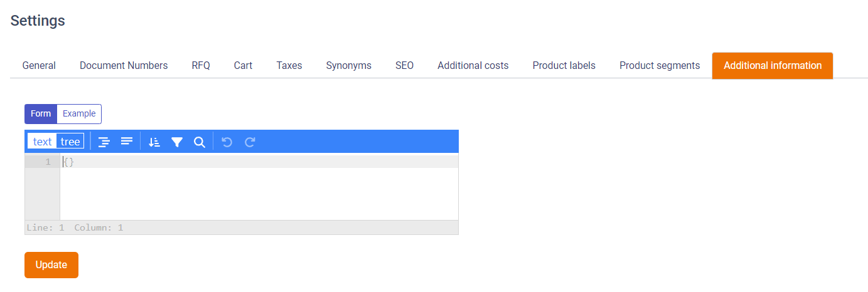Click the search magnifier icon

point(200,142)
